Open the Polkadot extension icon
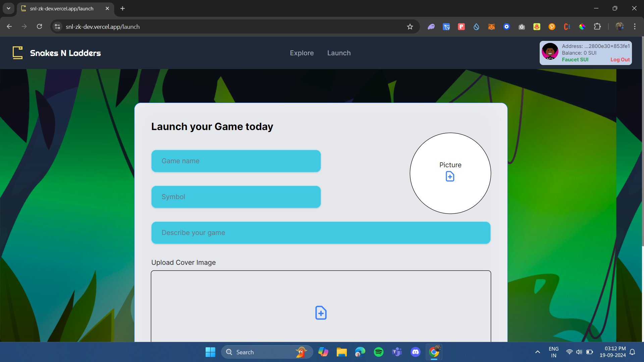This screenshot has width=644, height=362. [x=552, y=26]
